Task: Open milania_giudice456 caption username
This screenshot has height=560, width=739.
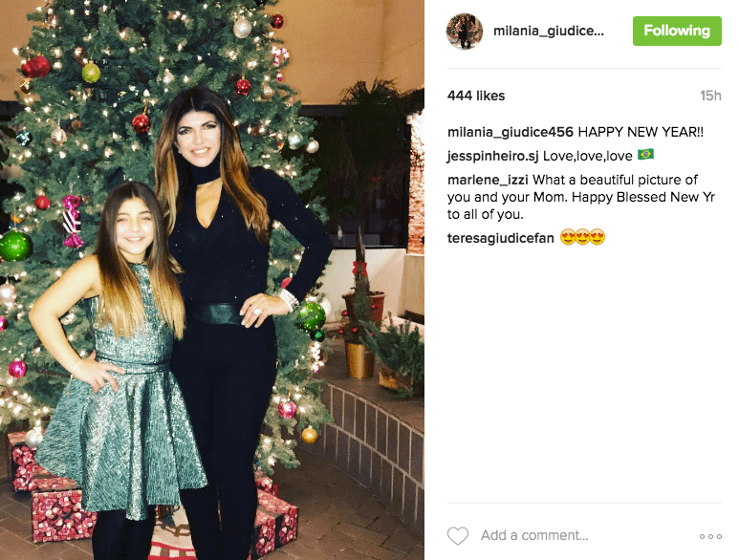Action: pos(511,132)
